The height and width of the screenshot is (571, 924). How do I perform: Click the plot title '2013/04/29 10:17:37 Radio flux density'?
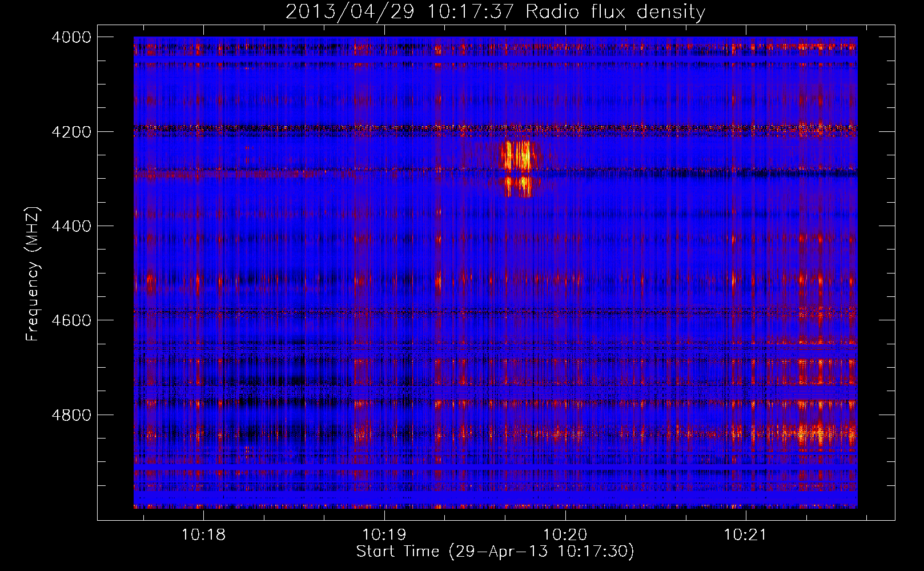pos(495,12)
